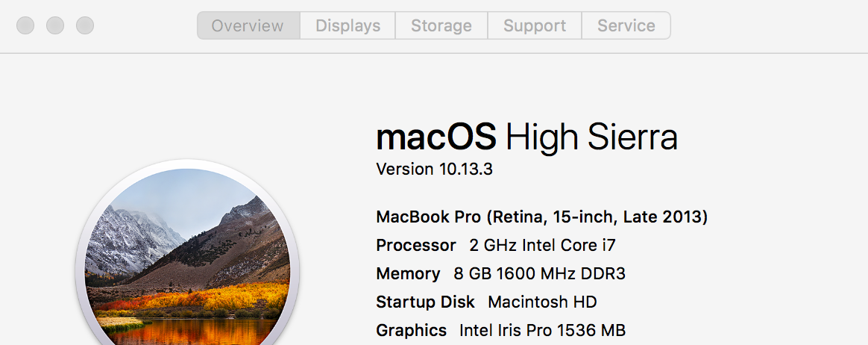868x345 pixels.
Task: Click Version 10.13.3 to reveal build number
Action: point(434,170)
